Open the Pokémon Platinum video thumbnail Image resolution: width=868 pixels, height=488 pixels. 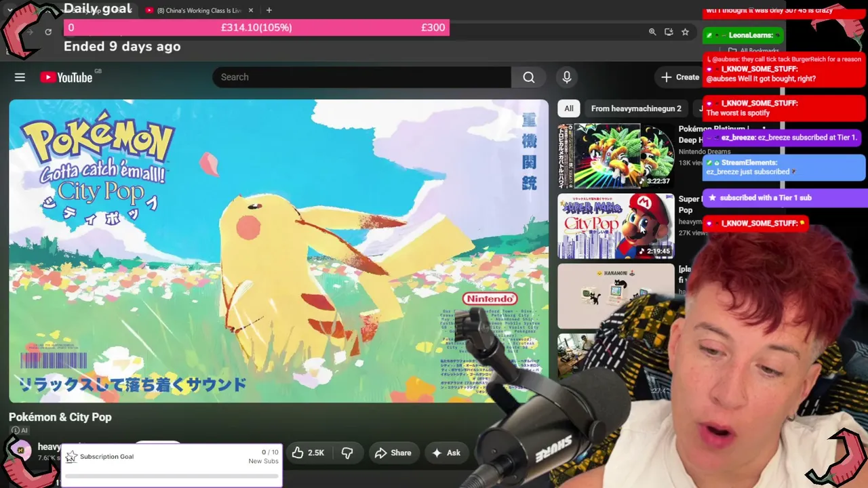pyautogui.click(x=616, y=156)
